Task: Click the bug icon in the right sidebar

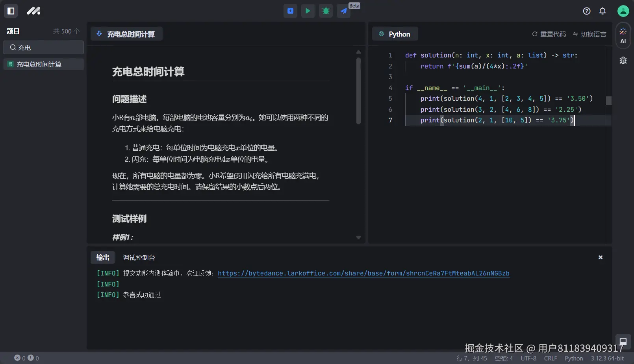Action: [623, 60]
